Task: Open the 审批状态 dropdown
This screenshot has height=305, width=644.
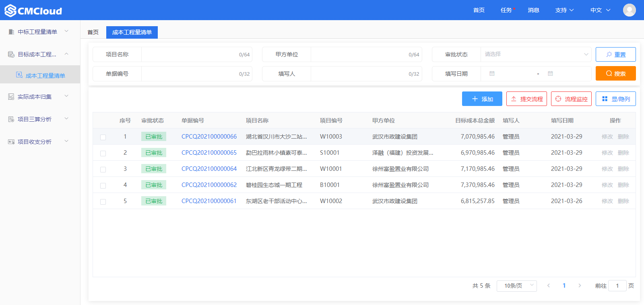Action: (x=536, y=54)
